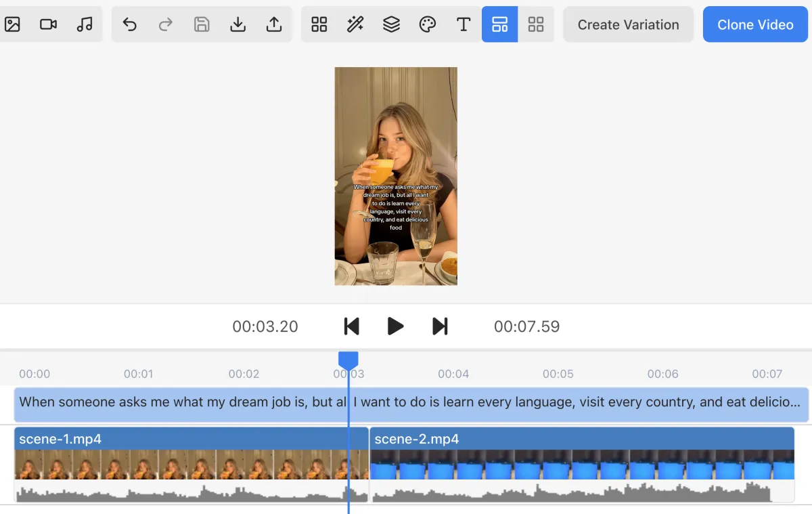The height and width of the screenshot is (514, 812).
Task: Click the Clone Video button
Action: [x=755, y=25]
